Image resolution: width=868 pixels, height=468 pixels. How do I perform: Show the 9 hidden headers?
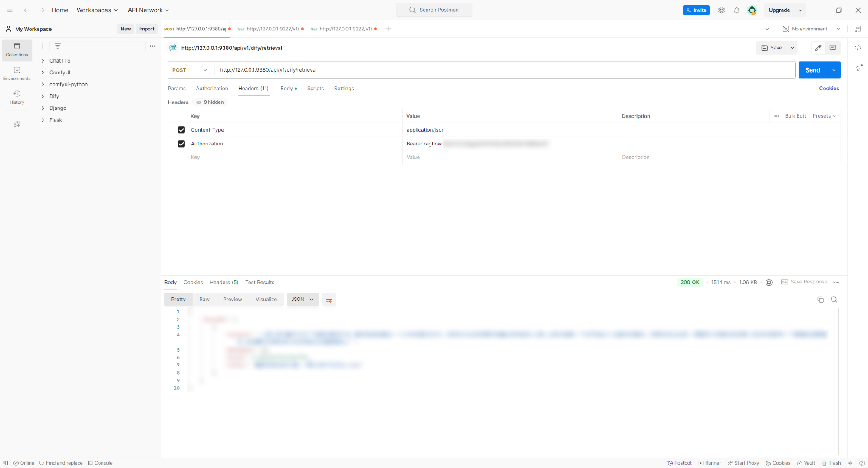point(210,102)
